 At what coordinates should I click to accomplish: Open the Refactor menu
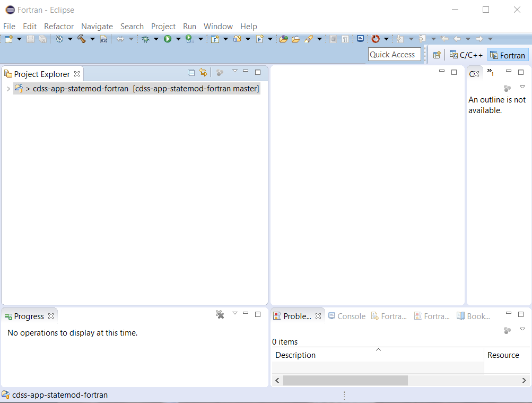tap(59, 27)
